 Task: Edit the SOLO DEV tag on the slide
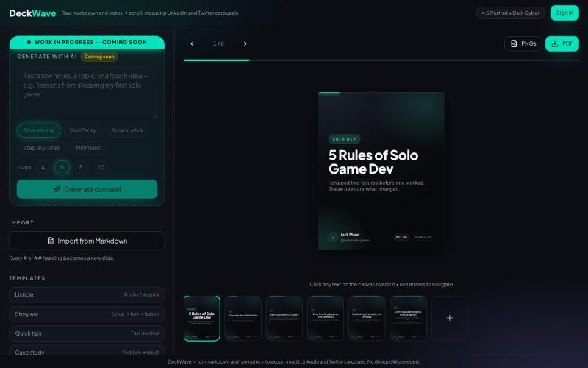coord(344,139)
